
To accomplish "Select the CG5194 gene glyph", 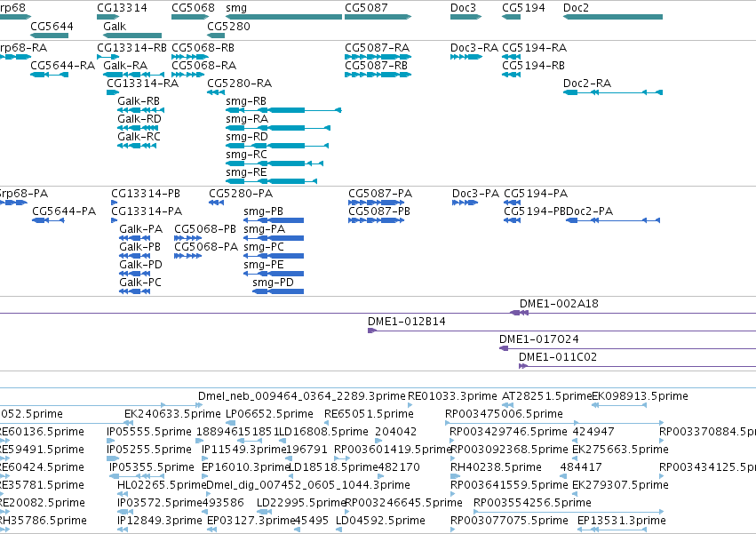I will [x=511, y=17].
